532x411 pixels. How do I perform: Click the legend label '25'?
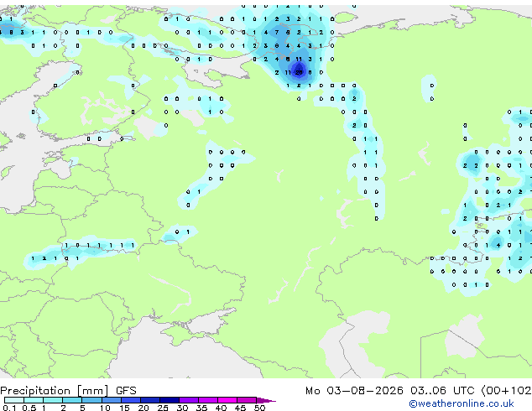pyautogui.click(x=163, y=408)
